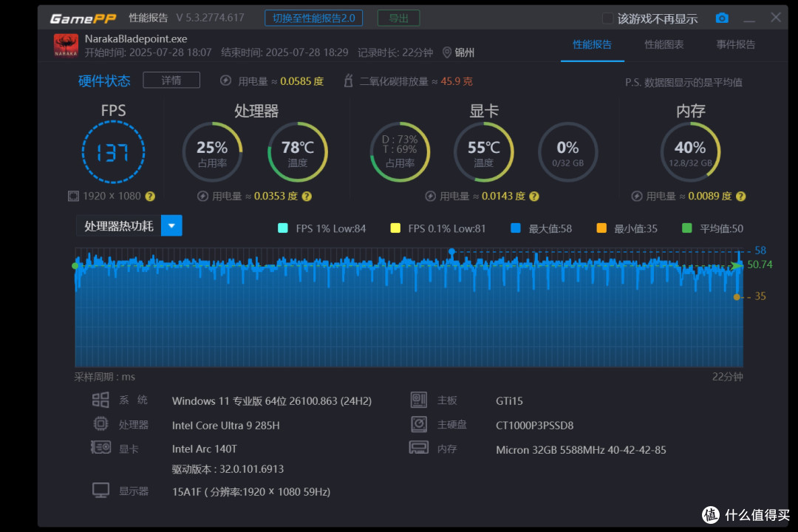798x532 pixels.
Task: Click the monitor icon next to 显示器
Action: point(100,491)
